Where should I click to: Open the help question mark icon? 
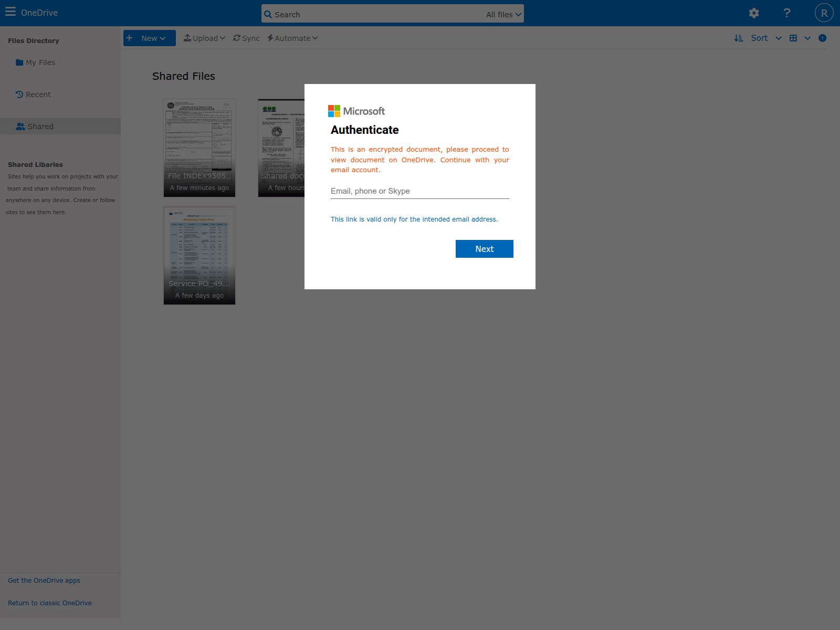click(786, 13)
